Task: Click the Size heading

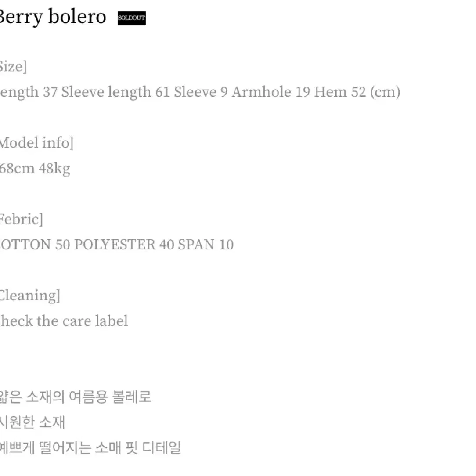Action: [x=13, y=66]
